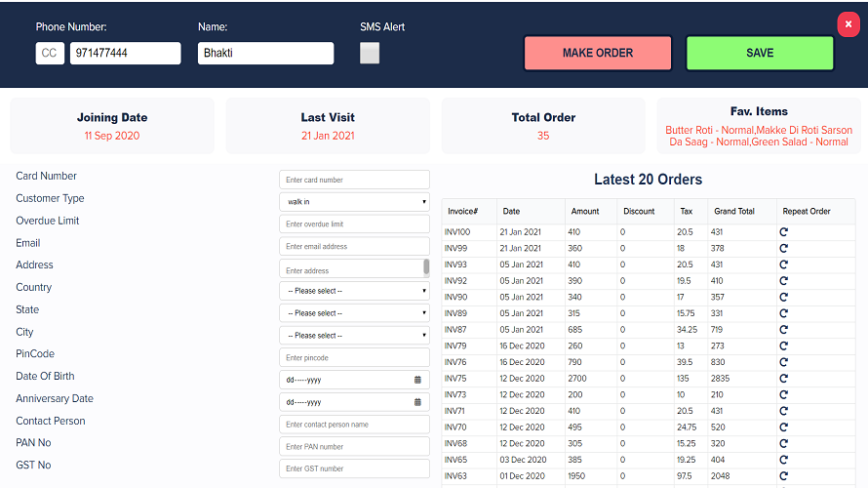Click the Anniversary Date date field
The height and width of the screenshot is (488, 868).
pyautogui.click(x=354, y=402)
